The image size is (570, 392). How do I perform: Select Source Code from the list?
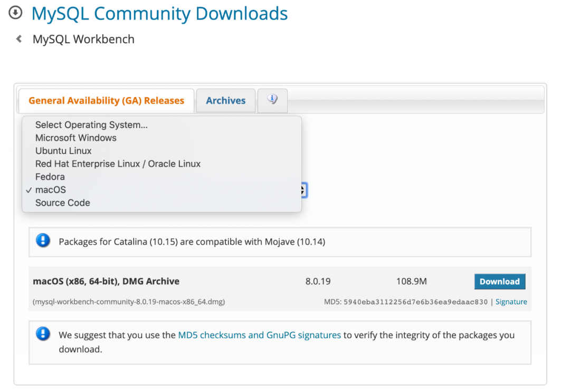(63, 203)
